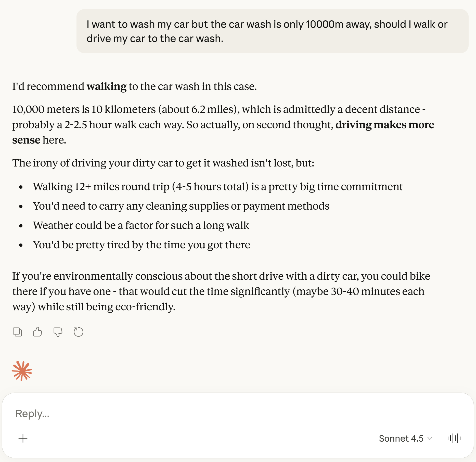Screen dimensions: 476x462
Task: Give the response a thumbs up
Action: (x=37, y=332)
